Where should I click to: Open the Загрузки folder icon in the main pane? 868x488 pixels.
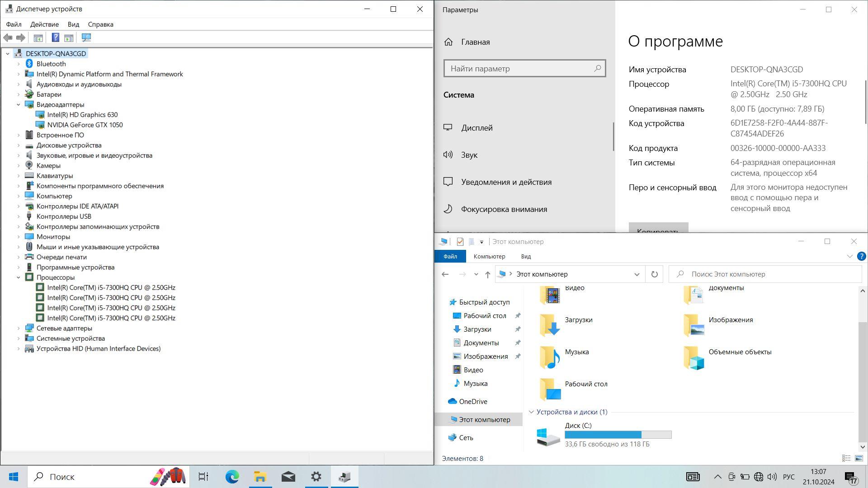pos(550,325)
